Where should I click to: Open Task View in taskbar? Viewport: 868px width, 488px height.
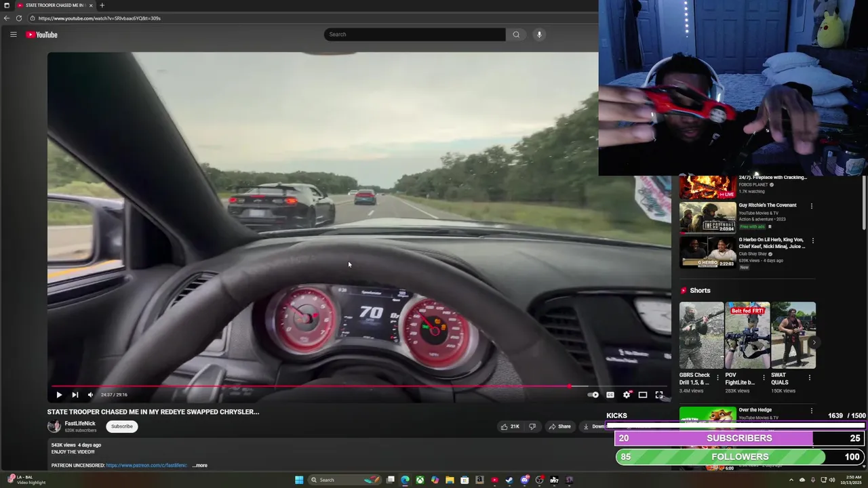coord(391,480)
